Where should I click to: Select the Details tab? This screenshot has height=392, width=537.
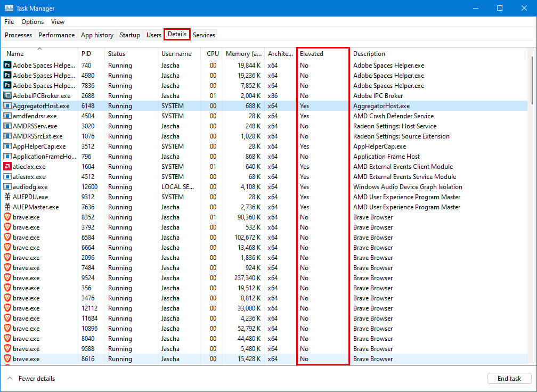pyautogui.click(x=177, y=34)
